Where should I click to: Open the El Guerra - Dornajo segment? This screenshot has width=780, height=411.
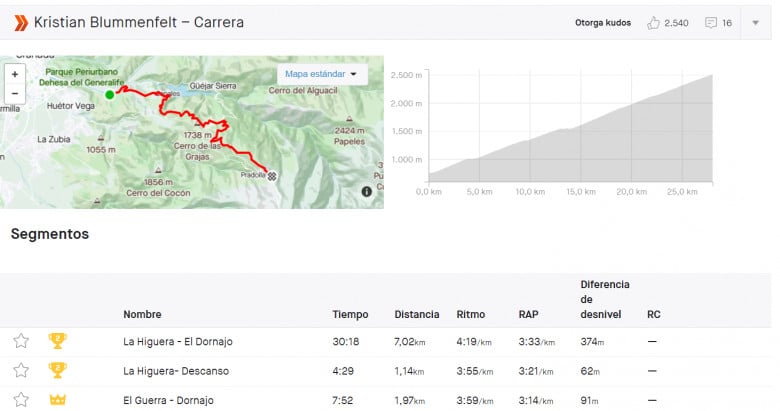pos(168,401)
